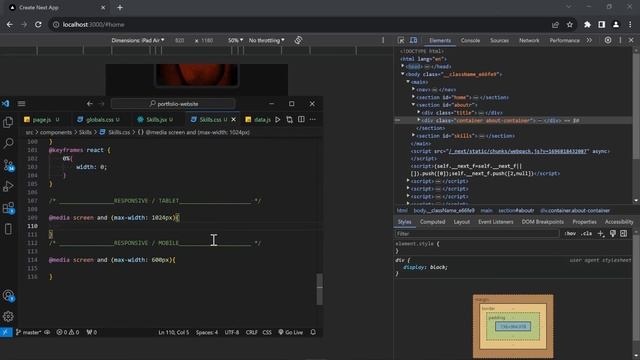The image size is (640, 360).
Task: Collapse the body element in the DOM tree
Action: click(x=402, y=74)
